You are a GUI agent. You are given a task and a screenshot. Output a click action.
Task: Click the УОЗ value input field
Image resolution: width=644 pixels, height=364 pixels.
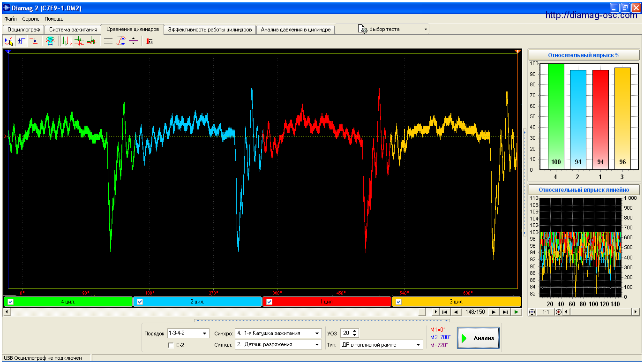tap(346, 333)
